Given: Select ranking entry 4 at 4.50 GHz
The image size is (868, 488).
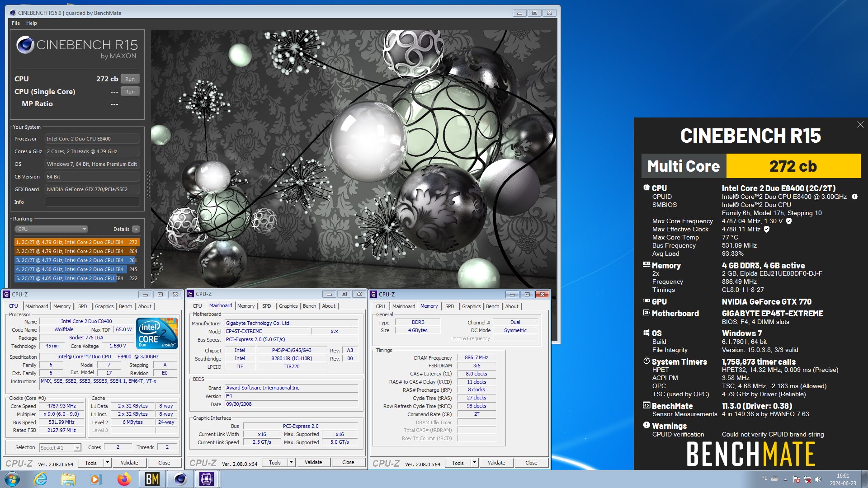Looking at the screenshot, I should pos(77,269).
